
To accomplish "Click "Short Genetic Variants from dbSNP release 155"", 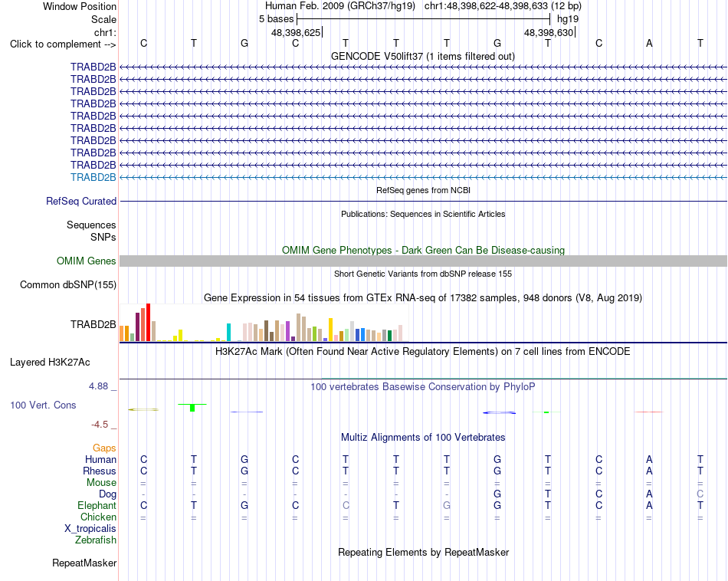I will [x=423, y=274].
